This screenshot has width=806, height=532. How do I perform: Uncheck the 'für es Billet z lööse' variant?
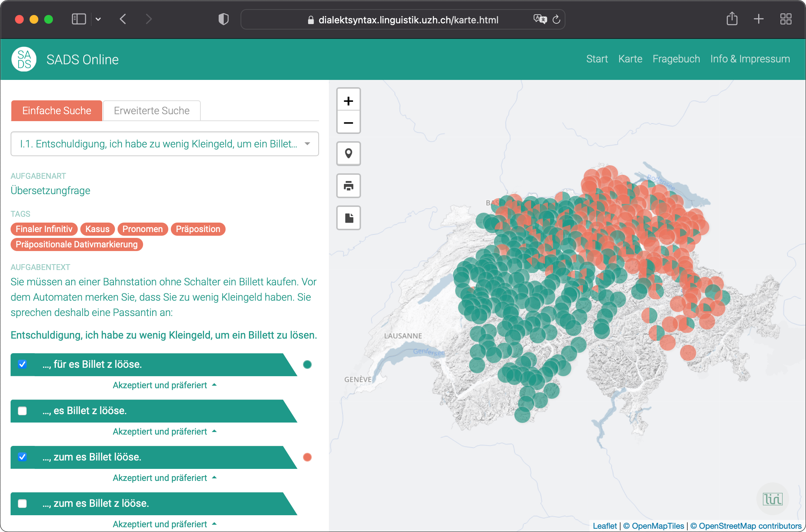(x=23, y=364)
